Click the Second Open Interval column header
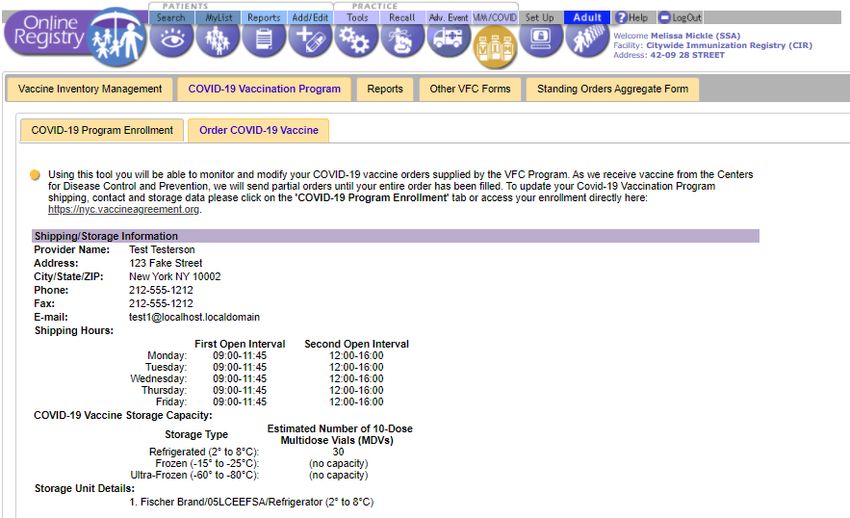The width and height of the screenshot is (850, 518). point(356,344)
